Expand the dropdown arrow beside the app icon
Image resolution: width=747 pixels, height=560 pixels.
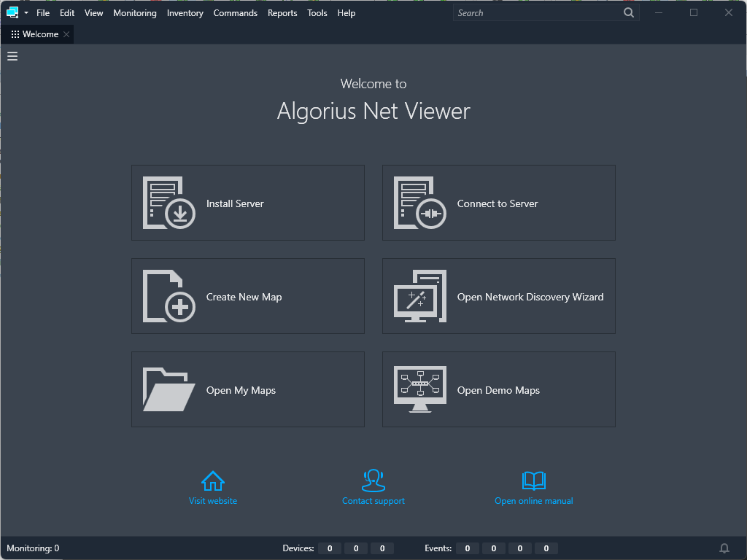tap(26, 13)
